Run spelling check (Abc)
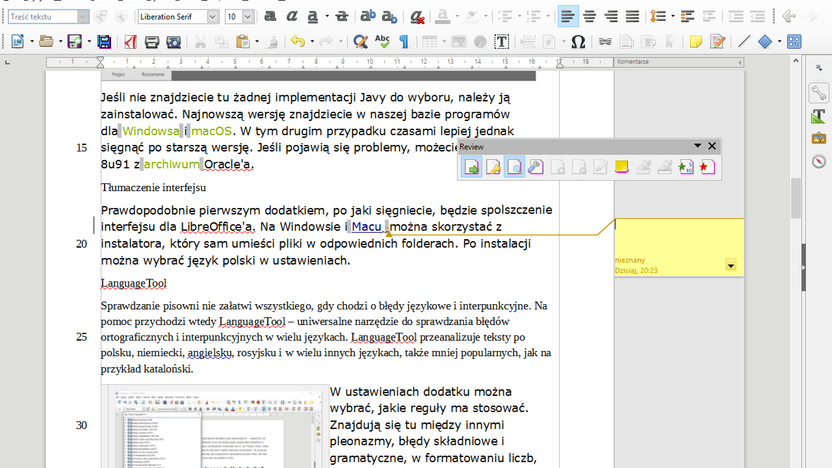832x468 pixels. (x=382, y=41)
